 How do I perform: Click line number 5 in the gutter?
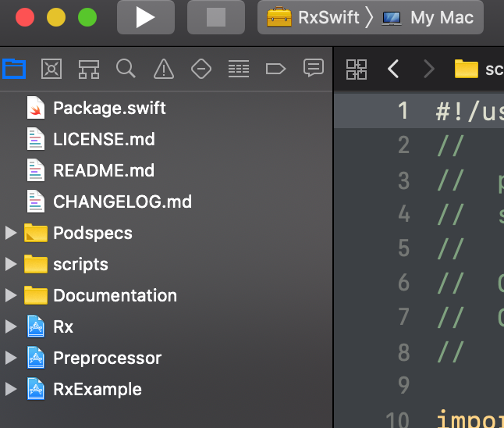[403, 248]
